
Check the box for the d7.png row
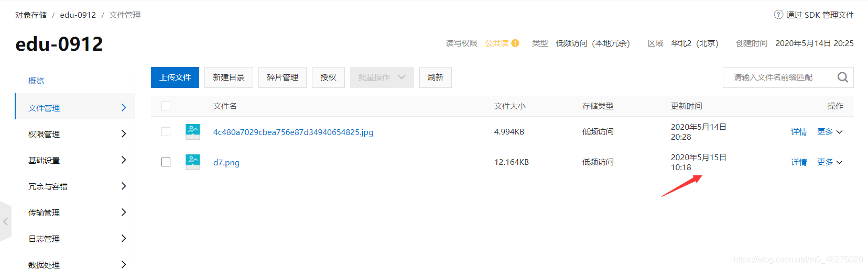tap(166, 162)
